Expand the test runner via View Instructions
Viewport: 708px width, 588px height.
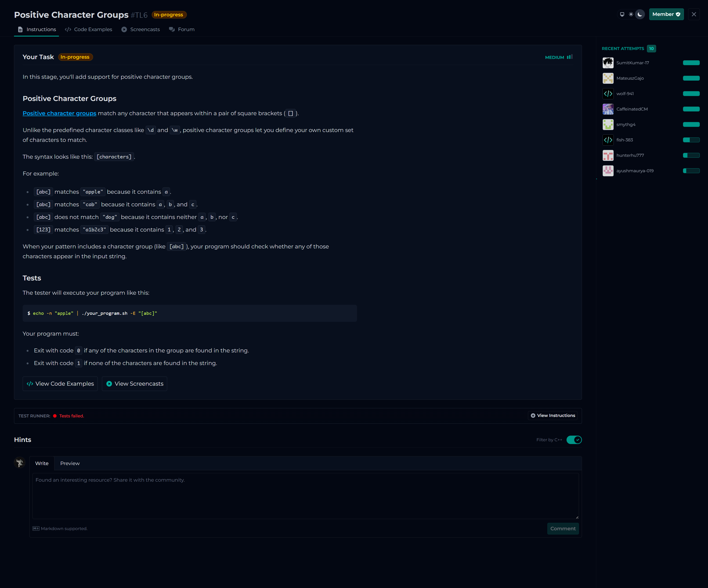pos(553,416)
